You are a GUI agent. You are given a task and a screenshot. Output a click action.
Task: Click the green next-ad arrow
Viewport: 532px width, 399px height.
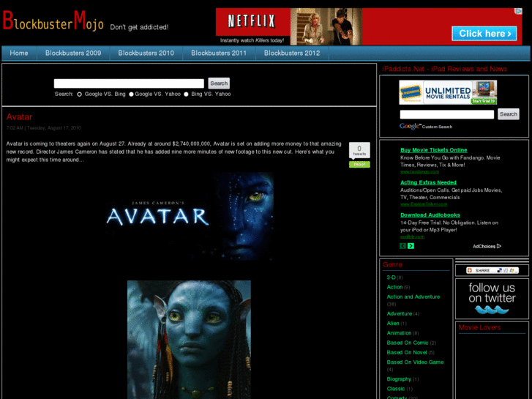[411, 246]
